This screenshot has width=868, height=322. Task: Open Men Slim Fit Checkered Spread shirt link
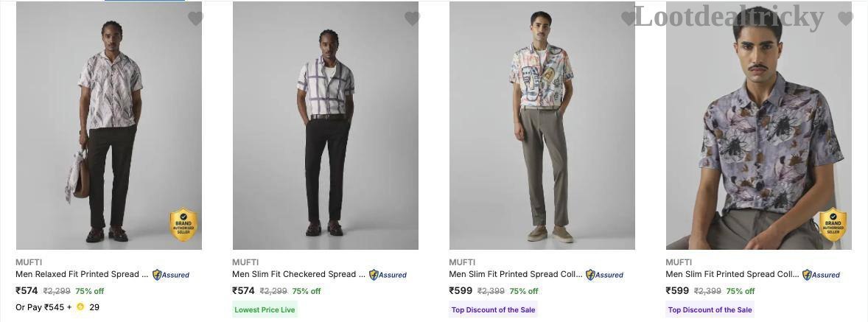coord(299,274)
